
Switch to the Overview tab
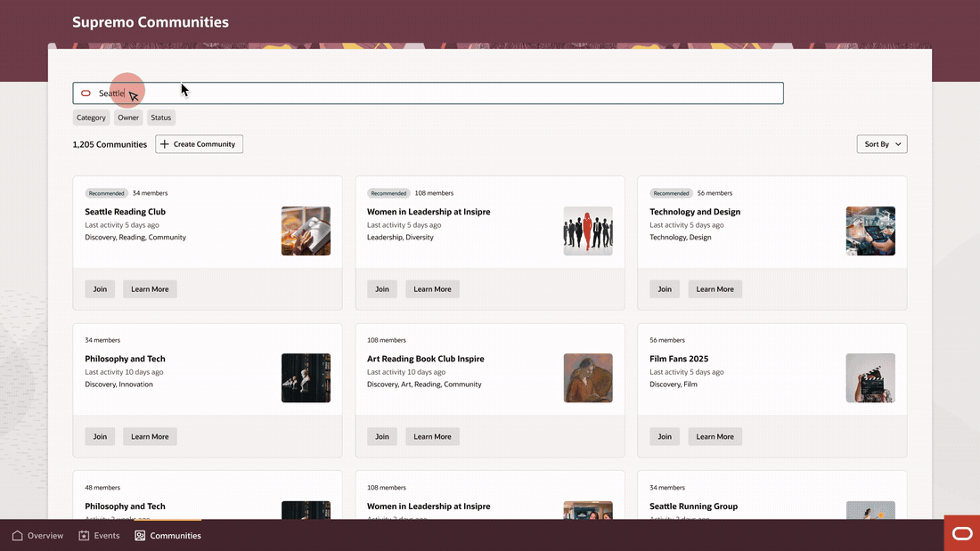(x=37, y=535)
